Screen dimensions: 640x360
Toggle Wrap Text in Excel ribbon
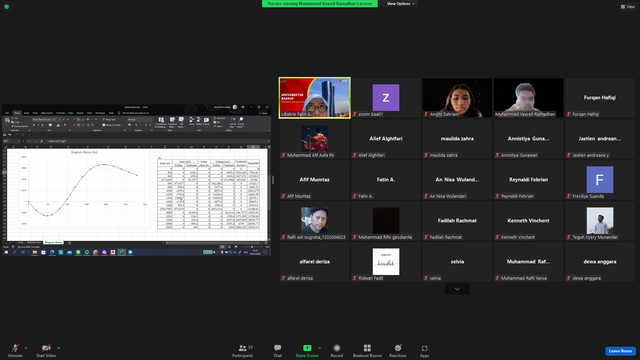[x=109, y=120]
